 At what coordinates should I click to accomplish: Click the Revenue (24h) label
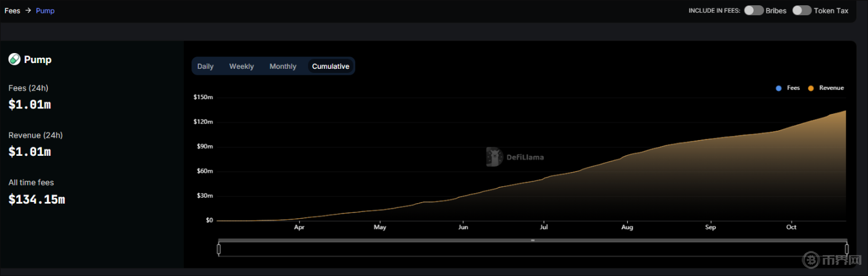pos(36,135)
